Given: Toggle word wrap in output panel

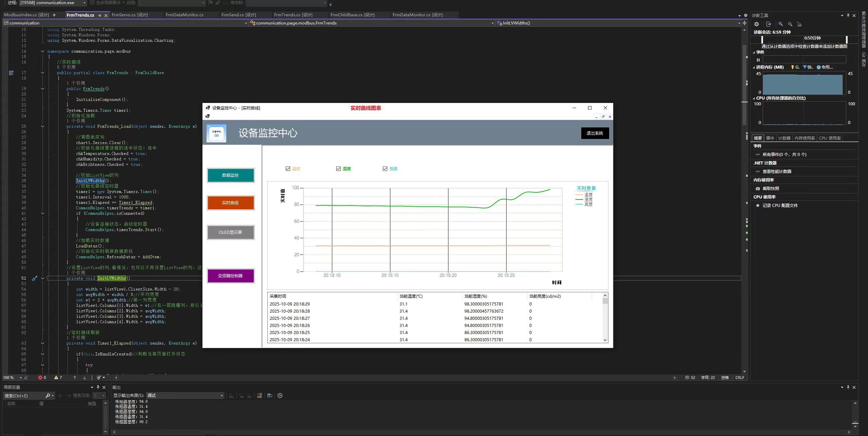Looking at the screenshot, I should click(x=270, y=396).
